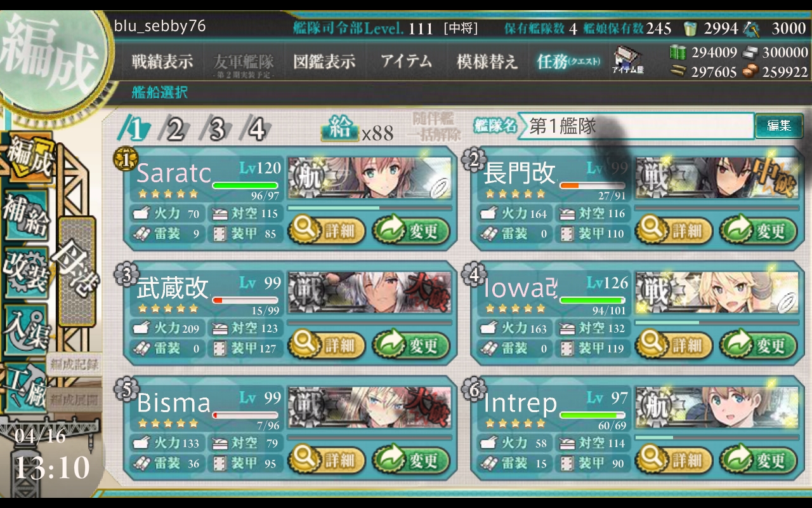Click 詳細 details for Saratoga
Image resolution: width=812 pixels, height=508 pixels.
point(327,231)
